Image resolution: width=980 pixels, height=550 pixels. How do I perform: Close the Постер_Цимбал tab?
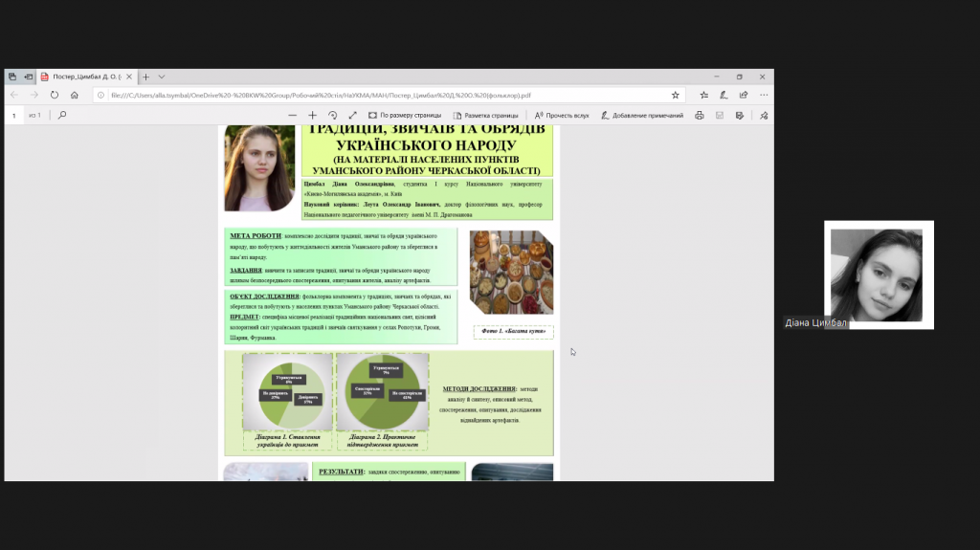click(x=129, y=77)
